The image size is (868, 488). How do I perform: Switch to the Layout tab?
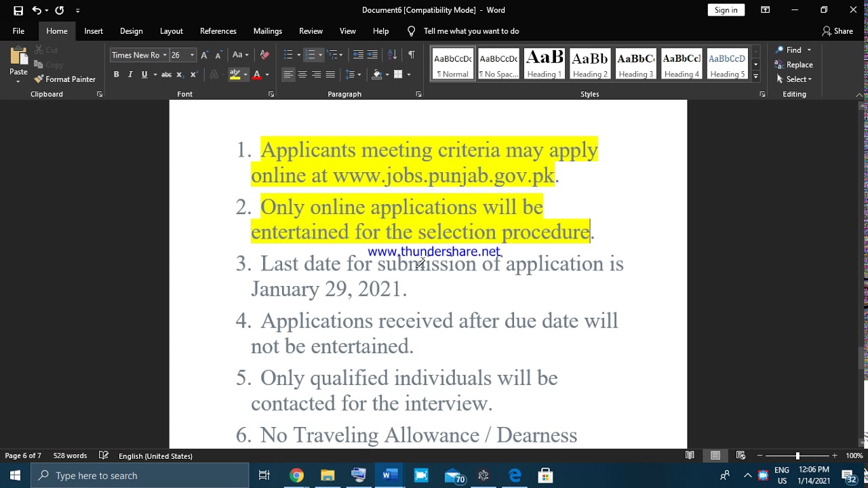(x=171, y=31)
